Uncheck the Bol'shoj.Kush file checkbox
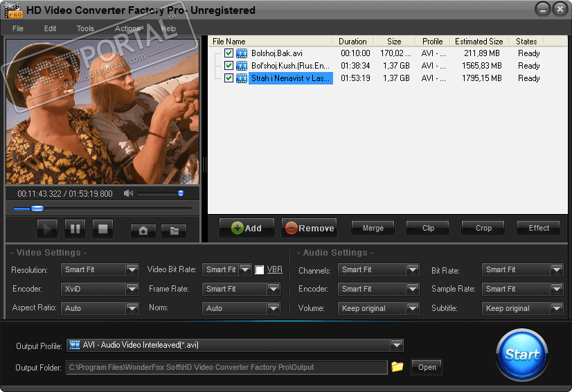The height and width of the screenshot is (392, 572). [229, 66]
